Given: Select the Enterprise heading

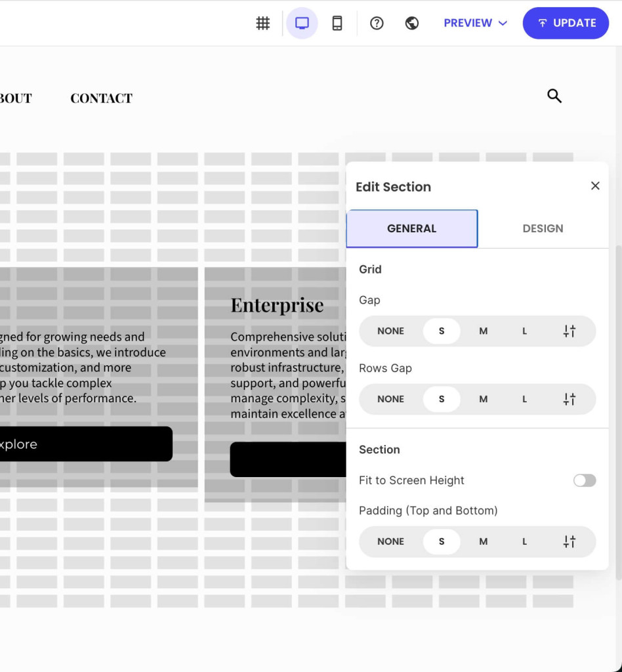Looking at the screenshot, I should 277,305.
